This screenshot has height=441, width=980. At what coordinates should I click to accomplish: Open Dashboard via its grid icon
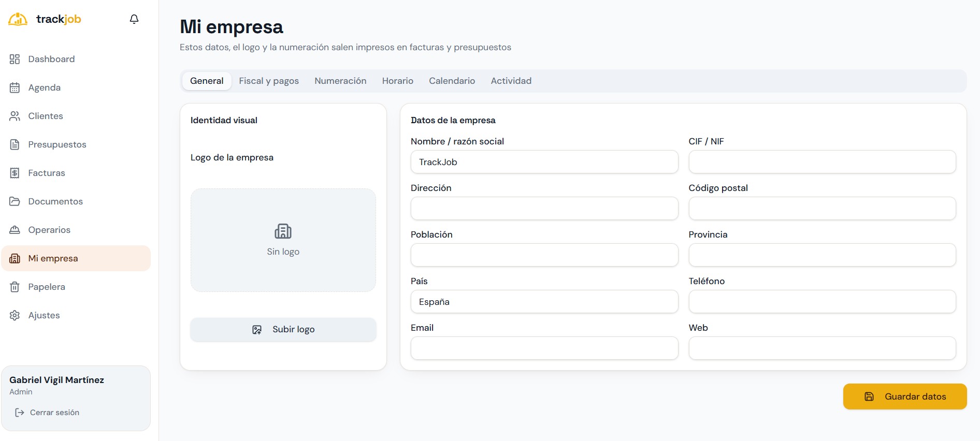point(15,59)
